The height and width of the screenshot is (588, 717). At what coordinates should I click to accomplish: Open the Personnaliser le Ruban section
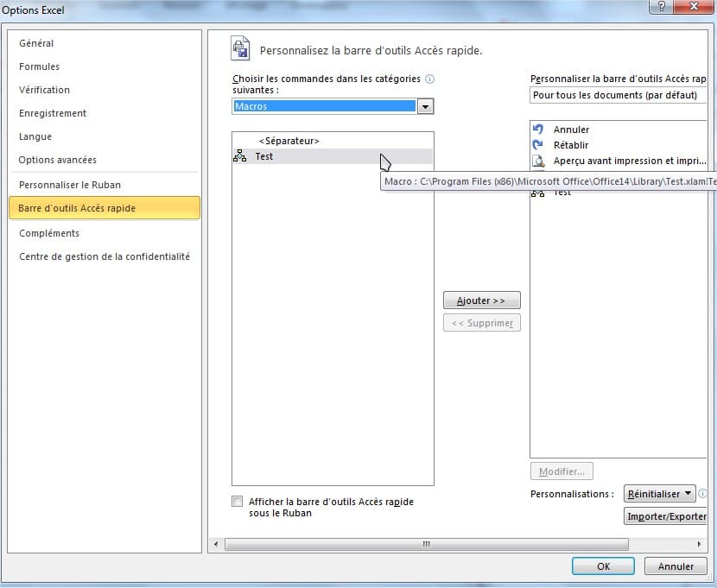click(x=69, y=185)
